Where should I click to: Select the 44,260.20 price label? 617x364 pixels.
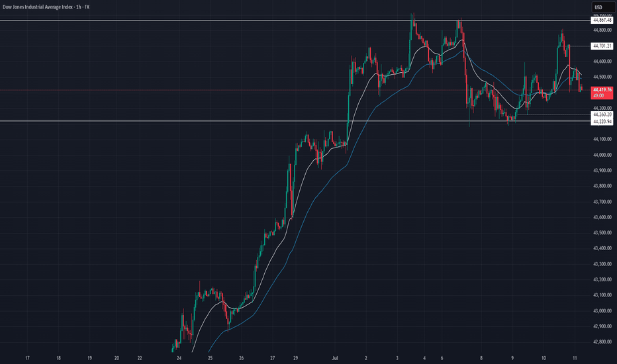point(602,114)
